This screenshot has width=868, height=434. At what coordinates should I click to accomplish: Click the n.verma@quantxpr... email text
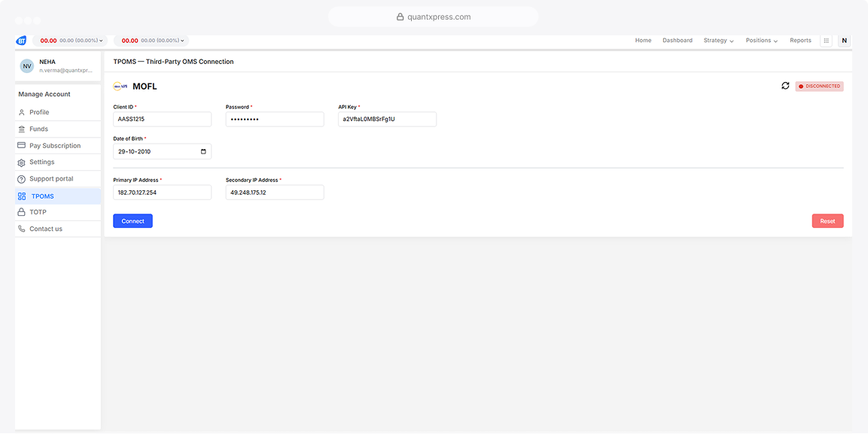66,71
